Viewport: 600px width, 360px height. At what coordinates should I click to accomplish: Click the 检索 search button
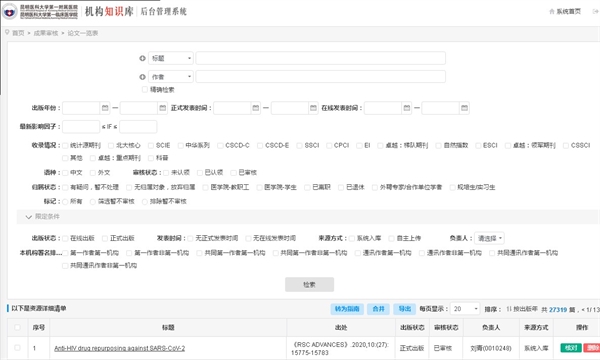point(309,285)
